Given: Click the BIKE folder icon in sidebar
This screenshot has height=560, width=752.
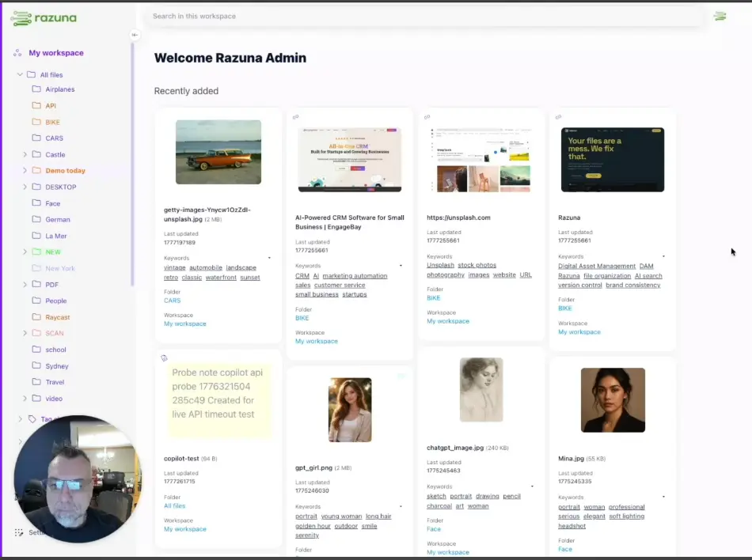Looking at the screenshot, I should pos(36,122).
